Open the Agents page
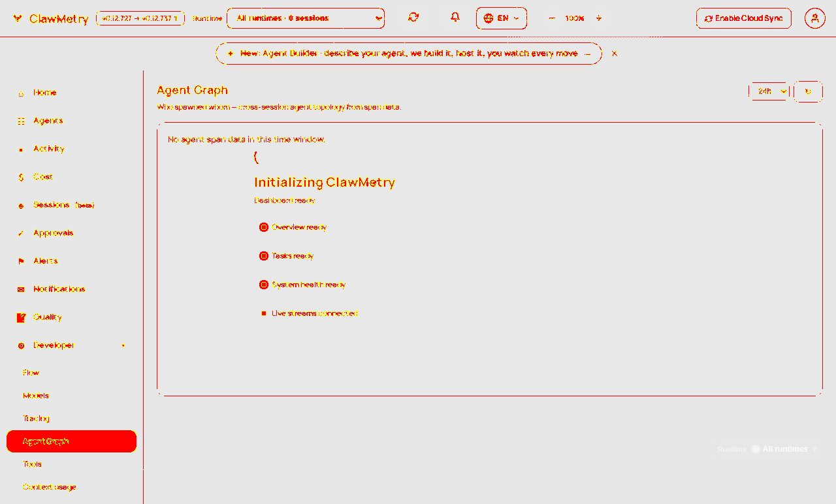 [71, 121]
